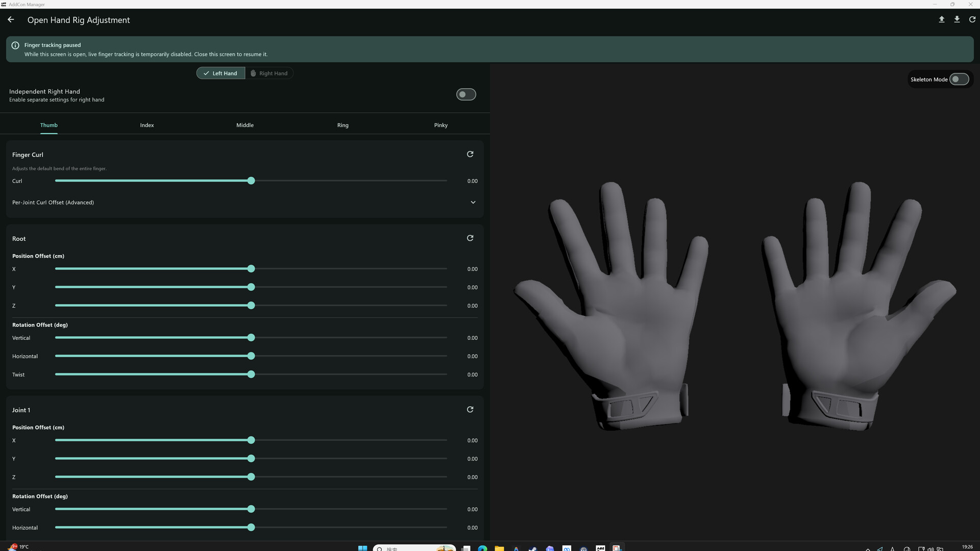Switch to the Index finger tab
Screen dimensions: 980x551
pos(147,125)
